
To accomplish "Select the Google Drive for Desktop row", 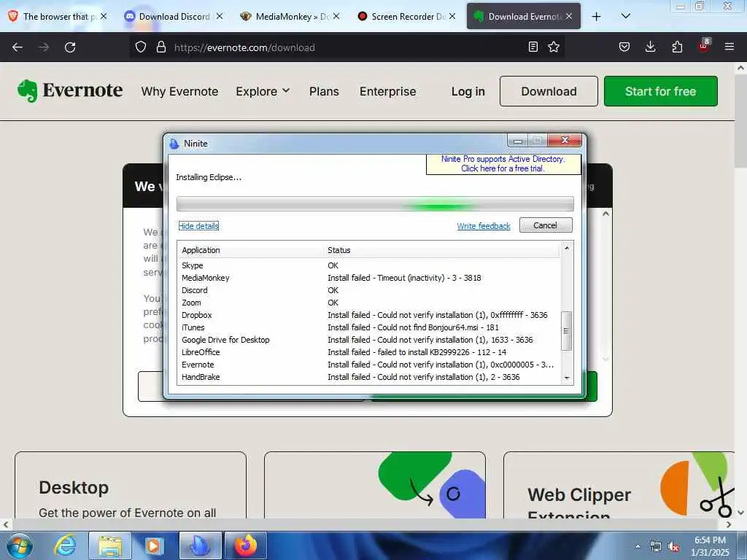I will click(x=369, y=340).
